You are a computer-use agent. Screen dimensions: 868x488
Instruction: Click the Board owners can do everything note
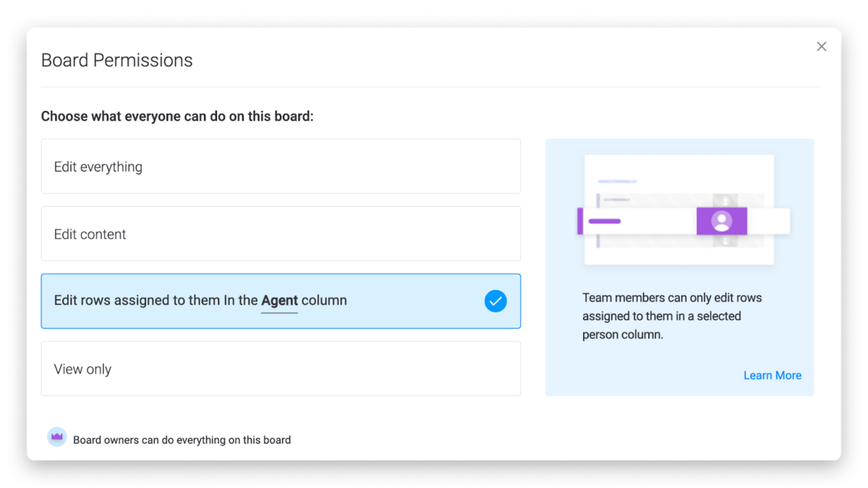pos(182,440)
